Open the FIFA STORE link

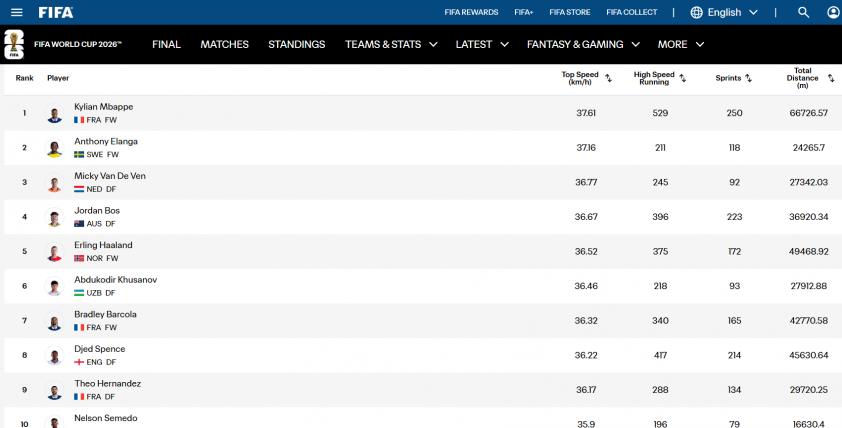coord(570,12)
